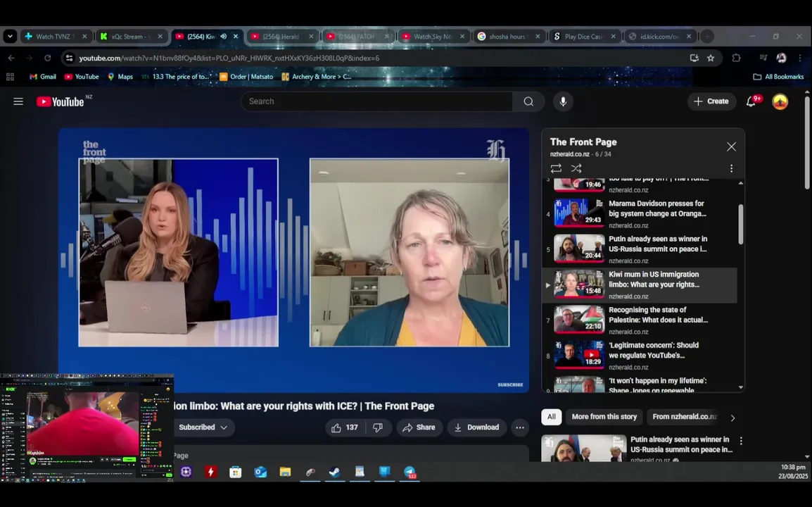The width and height of the screenshot is (812, 507).
Task: Expand the Subscribed notification dropdown
Action: (203, 427)
